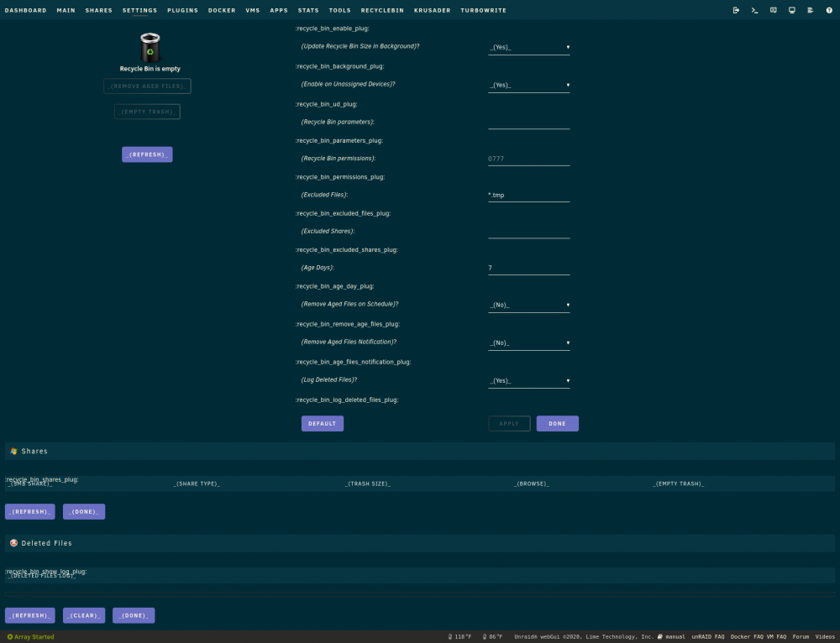Click Done button in Shares section
Viewport: 840px width, 643px height.
84,512
